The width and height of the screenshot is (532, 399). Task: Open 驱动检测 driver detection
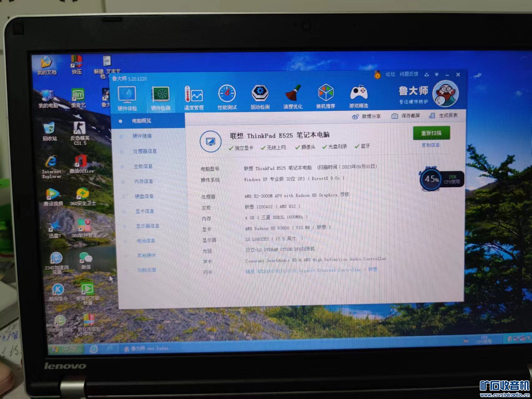pos(260,97)
